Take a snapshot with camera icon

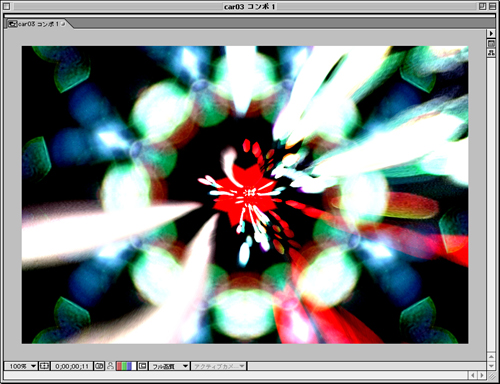pyautogui.click(x=99, y=366)
